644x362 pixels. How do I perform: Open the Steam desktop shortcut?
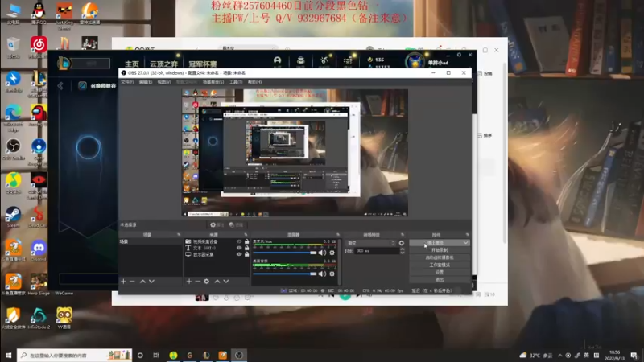pos(13,217)
